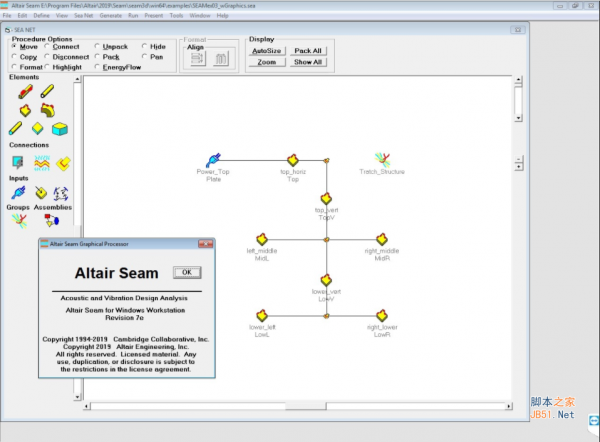Viewport: 600px width, 442px height.
Task: Open the Present menu
Action: pos(153,16)
